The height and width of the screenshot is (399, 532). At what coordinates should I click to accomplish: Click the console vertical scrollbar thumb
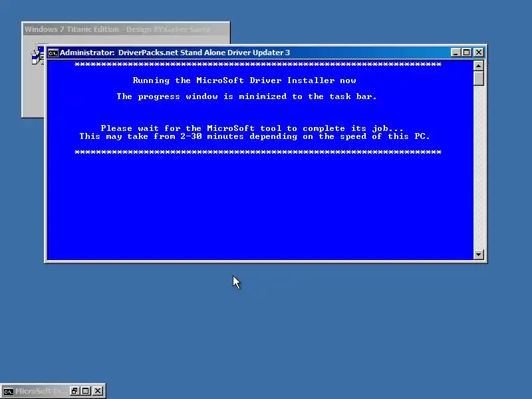click(478, 78)
